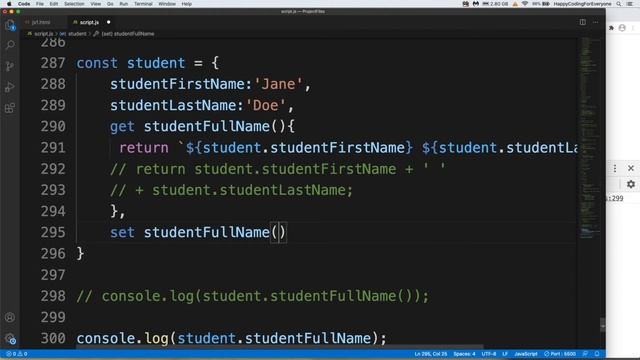Viewport: 640px width, 360px height.
Task: Click 'set' keyword on line 295
Action: pyautogui.click(x=122, y=232)
